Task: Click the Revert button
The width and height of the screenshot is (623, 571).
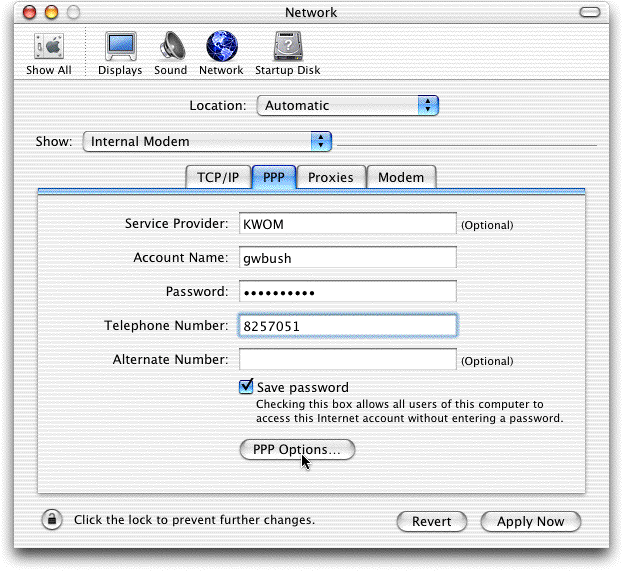Action: point(431,521)
